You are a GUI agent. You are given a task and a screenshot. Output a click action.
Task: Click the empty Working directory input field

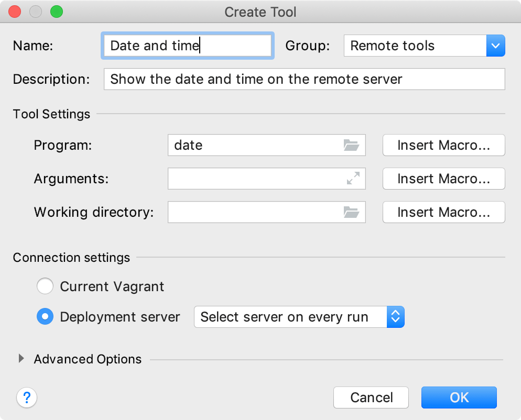(254, 212)
